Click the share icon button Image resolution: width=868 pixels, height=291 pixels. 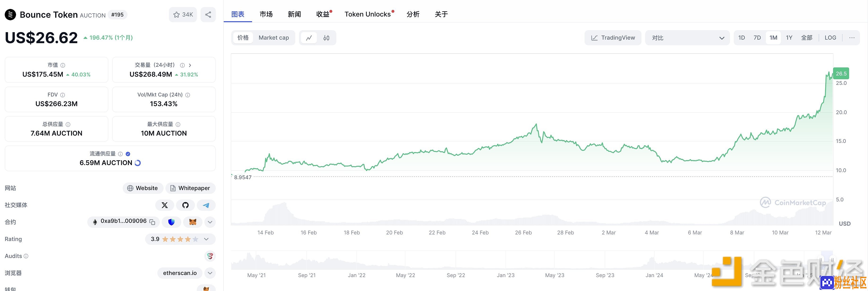pyautogui.click(x=208, y=15)
